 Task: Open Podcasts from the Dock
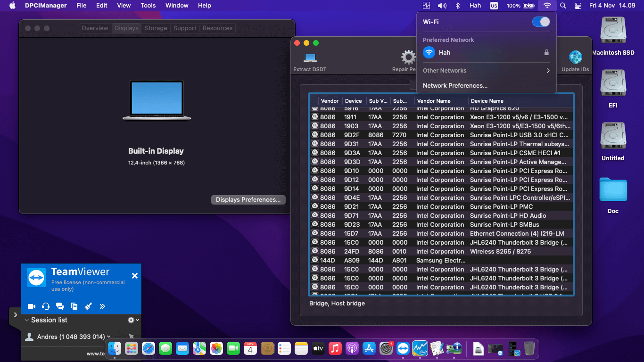(352, 349)
